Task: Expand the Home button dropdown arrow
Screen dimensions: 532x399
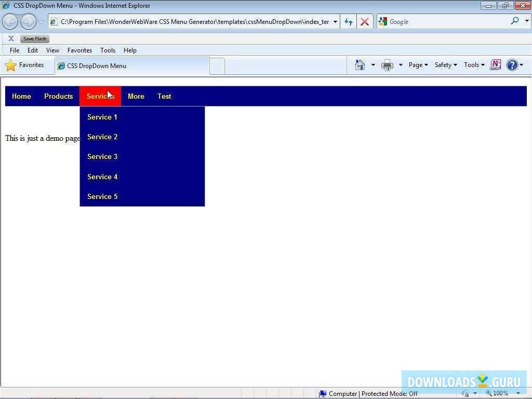Action: 373,65
